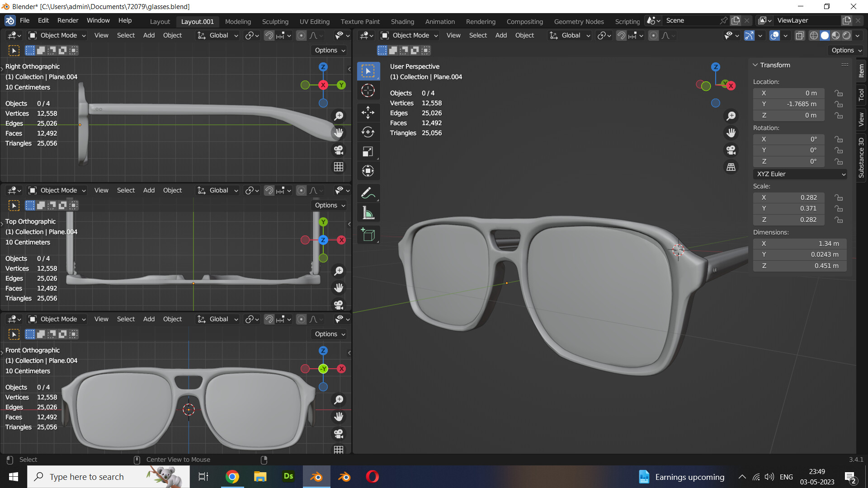This screenshot has width=868, height=488.
Task: Switch to the Shading workspace tab
Action: (402, 21)
